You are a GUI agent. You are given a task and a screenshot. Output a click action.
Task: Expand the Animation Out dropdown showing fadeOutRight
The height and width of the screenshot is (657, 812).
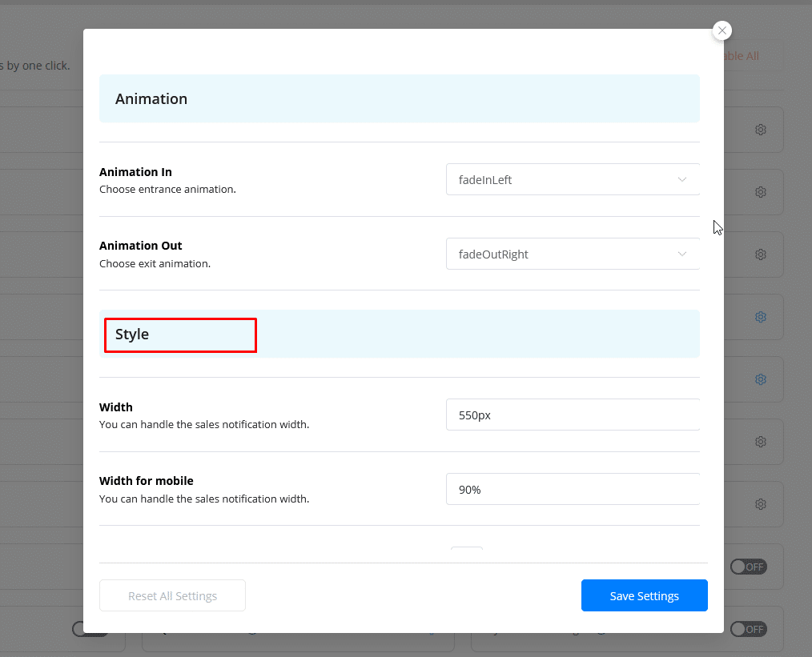coord(573,254)
